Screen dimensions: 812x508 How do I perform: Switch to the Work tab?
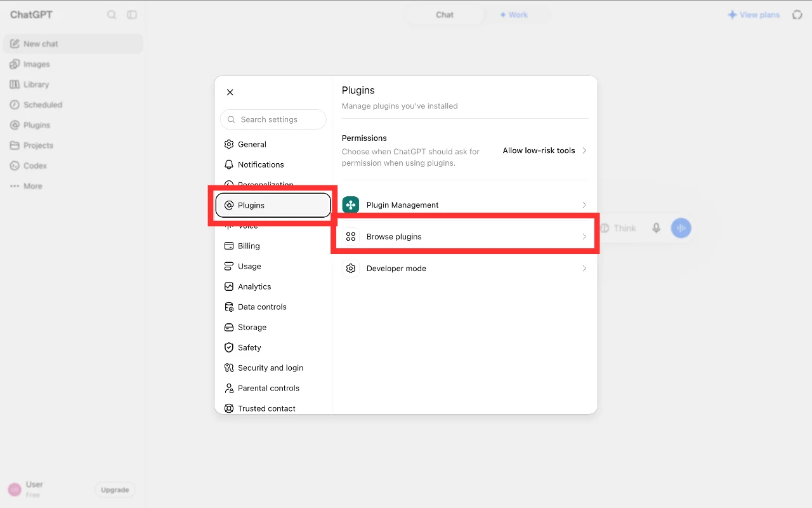tap(514, 15)
